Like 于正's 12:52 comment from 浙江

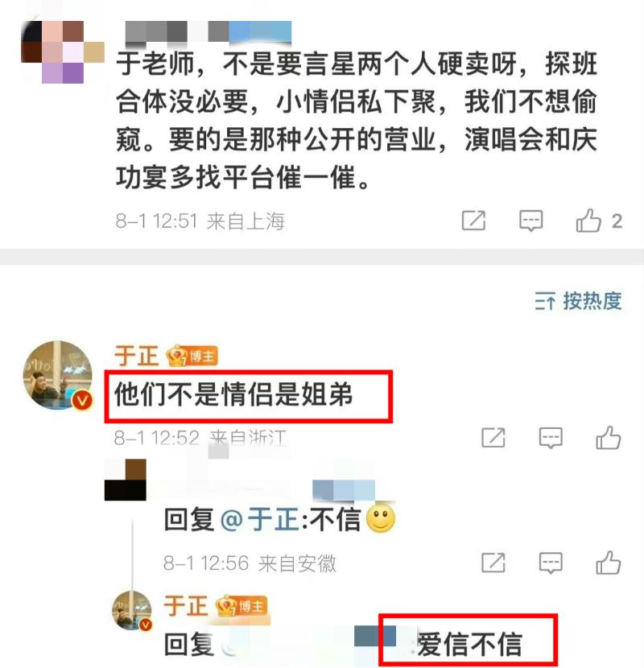pyautogui.click(x=609, y=438)
